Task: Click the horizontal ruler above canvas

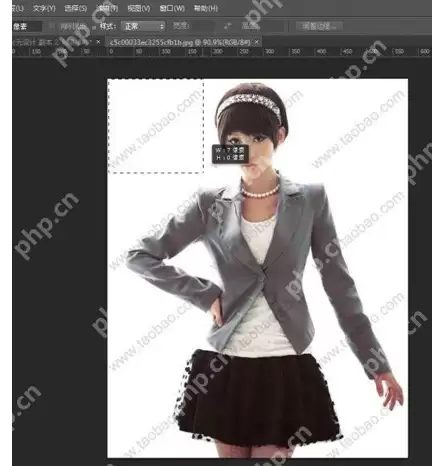Action: (222, 52)
